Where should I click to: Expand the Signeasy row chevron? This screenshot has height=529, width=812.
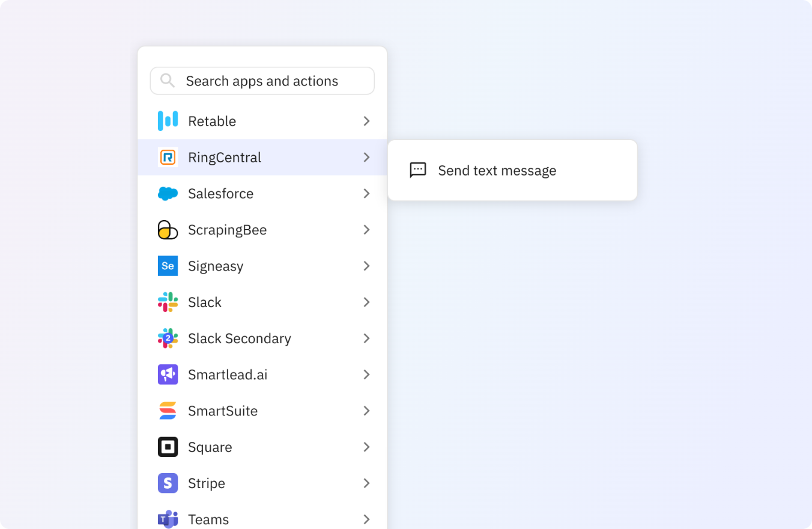coord(366,266)
